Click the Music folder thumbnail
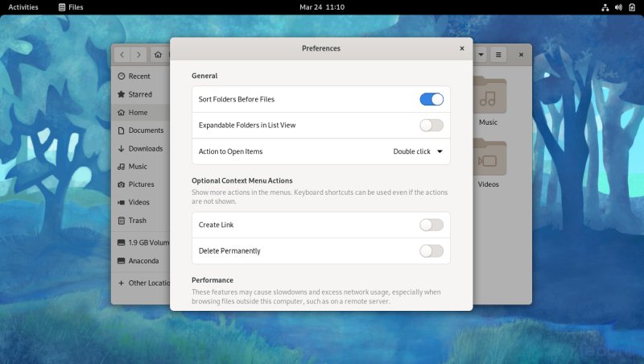This screenshot has width=644, height=364. click(x=488, y=95)
